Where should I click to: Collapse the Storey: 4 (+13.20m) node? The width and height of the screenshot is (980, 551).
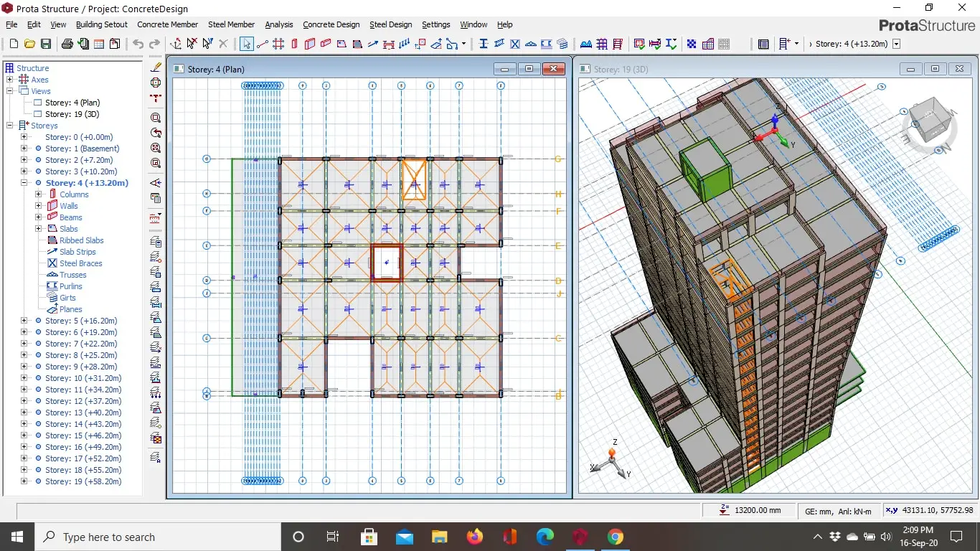click(24, 183)
